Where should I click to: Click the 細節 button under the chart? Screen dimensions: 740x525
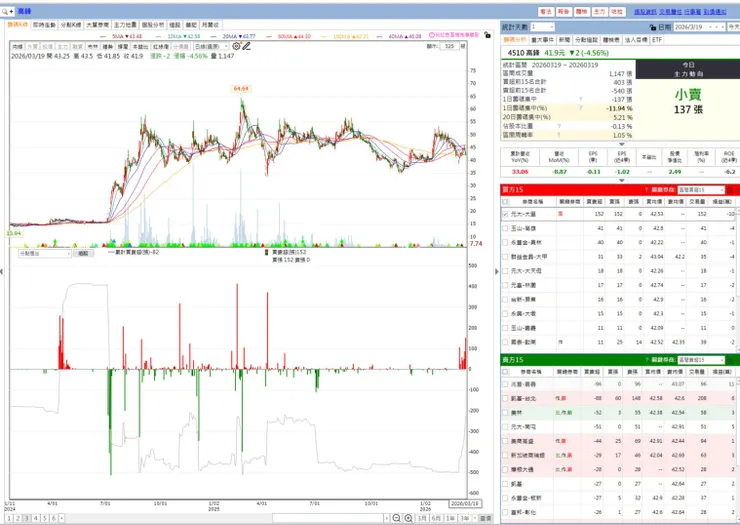pyautogui.click(x=83, y=254)
